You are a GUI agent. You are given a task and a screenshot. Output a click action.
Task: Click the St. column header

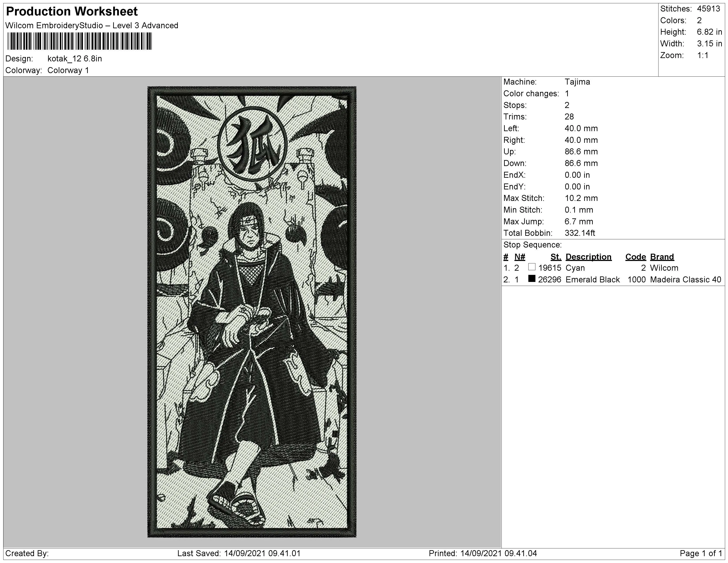click(x=556, y=257)
